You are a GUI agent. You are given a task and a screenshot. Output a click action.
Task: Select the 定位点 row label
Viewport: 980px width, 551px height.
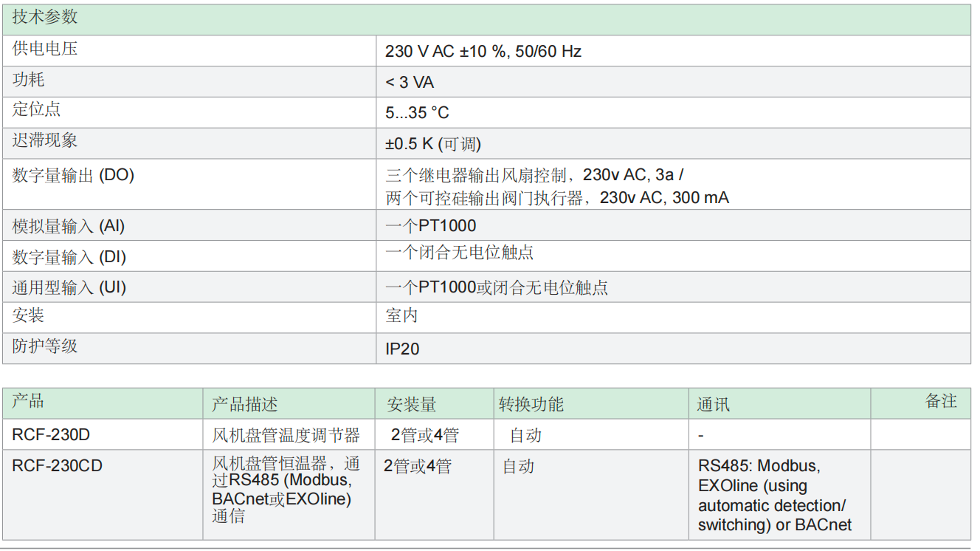(37, 110)
